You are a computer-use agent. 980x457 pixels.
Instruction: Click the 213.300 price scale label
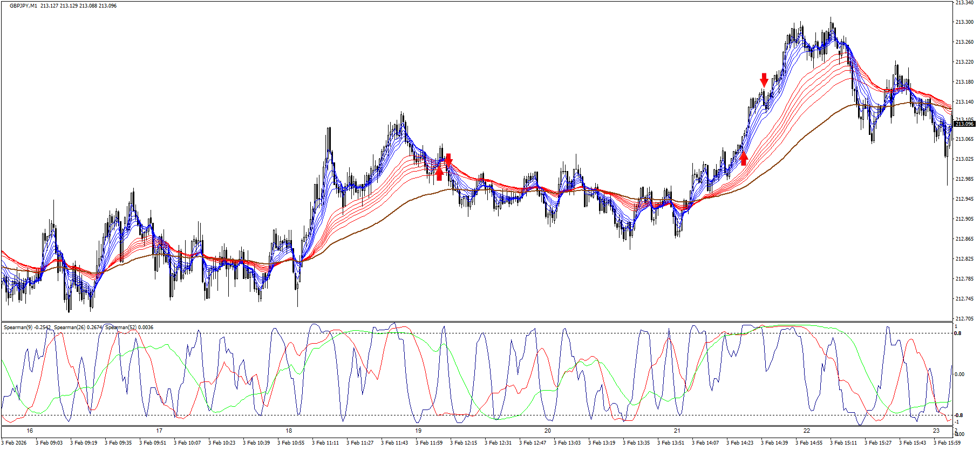[x=964, y=22]
